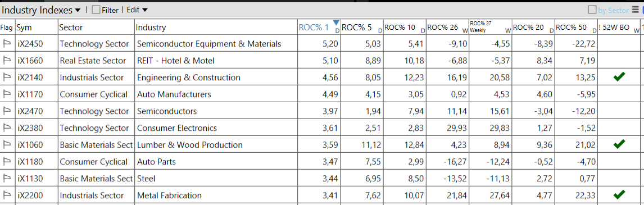
Task: Toggle the by Sector checkbox
Action: (592, 10)
